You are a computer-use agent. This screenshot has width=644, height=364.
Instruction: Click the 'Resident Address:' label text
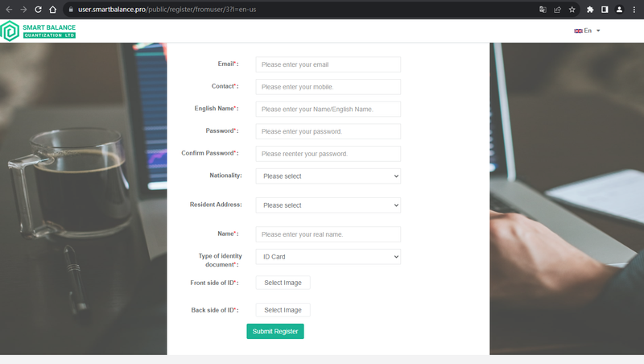point(216,205)
